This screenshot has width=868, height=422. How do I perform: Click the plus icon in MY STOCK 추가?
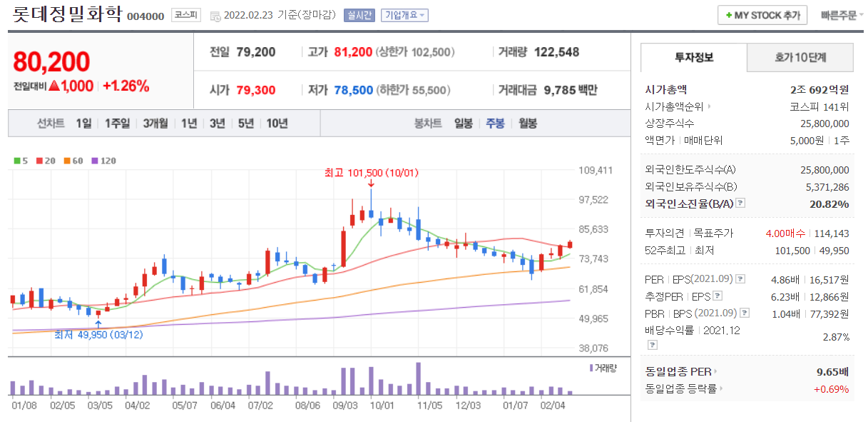click(728, 15)
